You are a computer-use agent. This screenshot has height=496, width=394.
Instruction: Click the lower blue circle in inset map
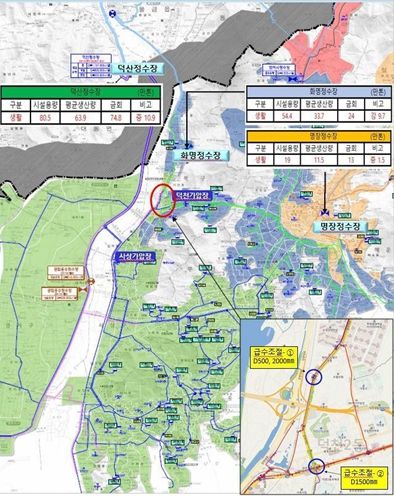316,466
